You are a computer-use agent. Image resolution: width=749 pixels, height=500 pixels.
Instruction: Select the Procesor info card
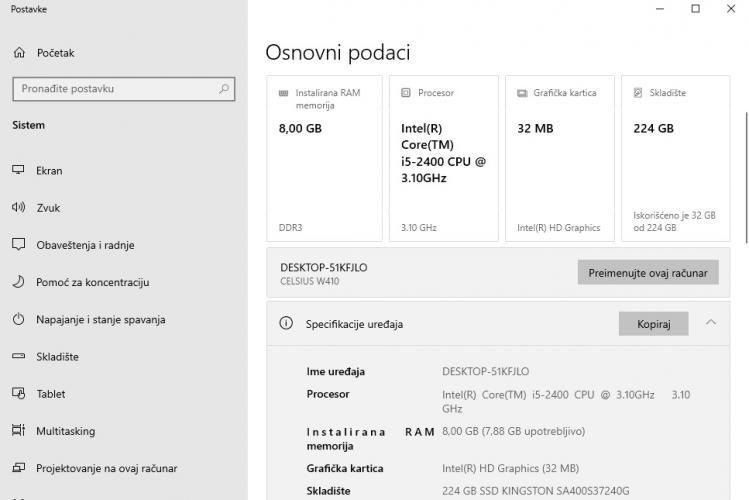point(443,158)
